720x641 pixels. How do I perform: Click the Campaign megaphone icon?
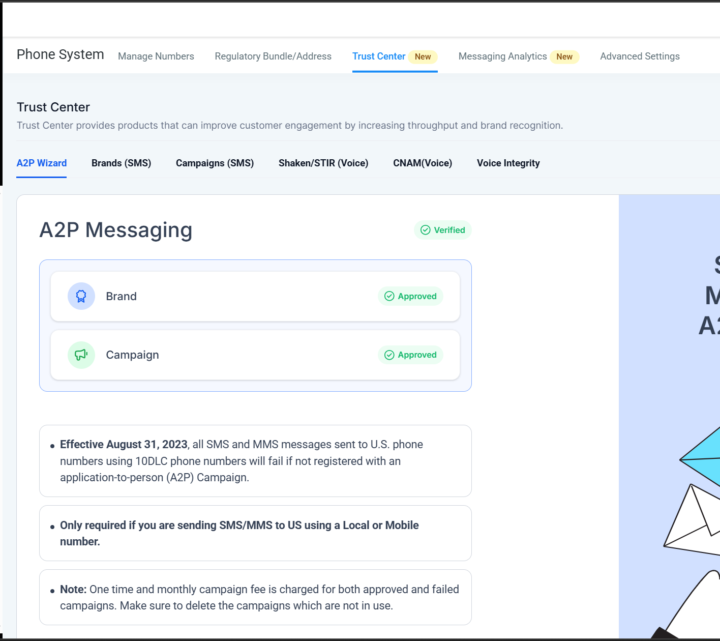[81, 355]
